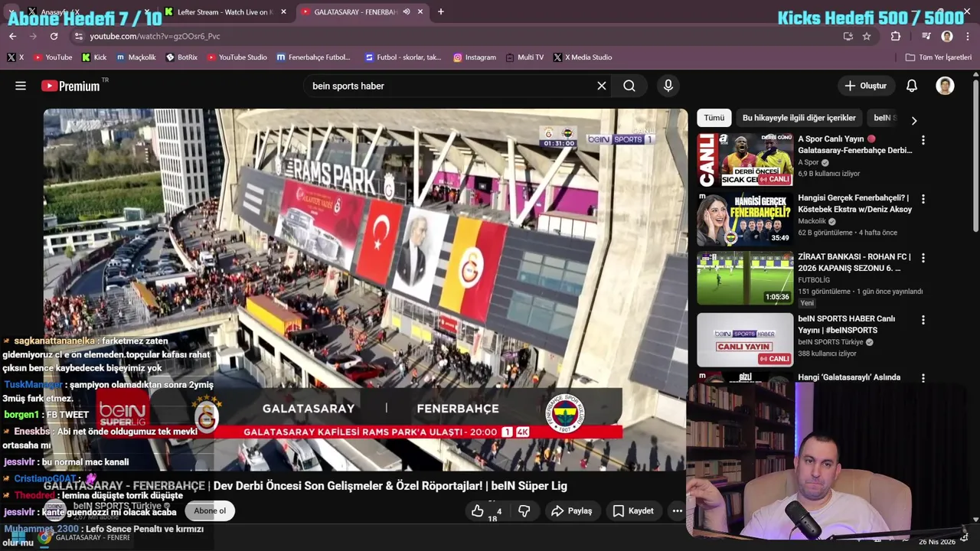The height and width of the screenshot is (551, 980).
Task: Go forward in browser history
Action: [33, 36]
